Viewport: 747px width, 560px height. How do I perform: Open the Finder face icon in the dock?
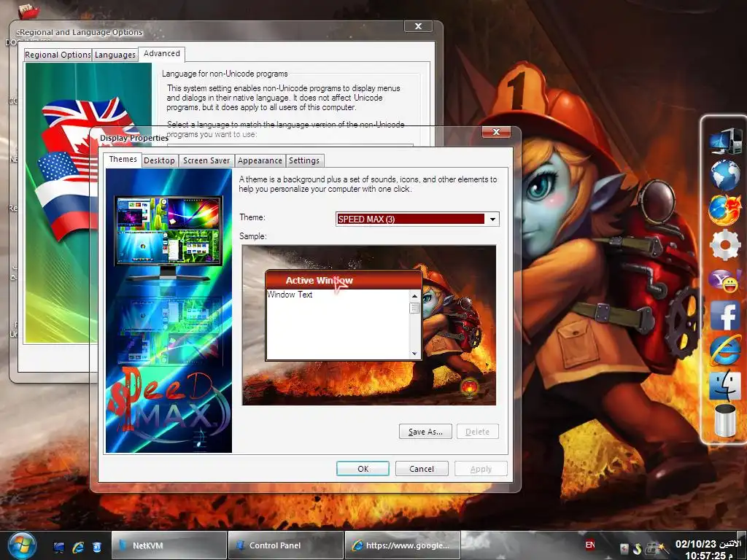725,385
